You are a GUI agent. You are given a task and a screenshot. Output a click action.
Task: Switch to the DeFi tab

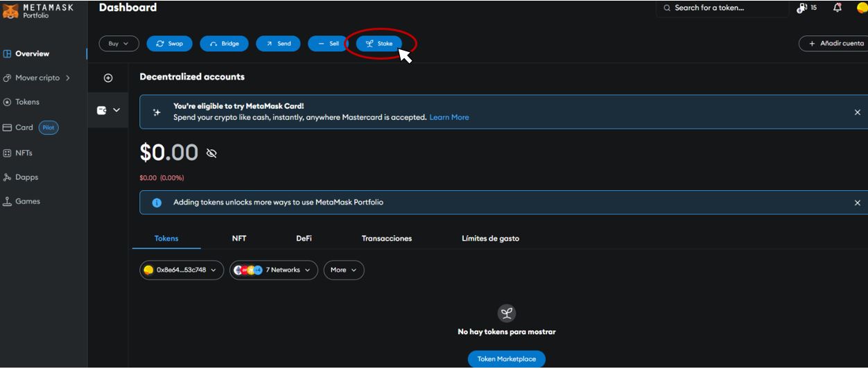point(304,238)
